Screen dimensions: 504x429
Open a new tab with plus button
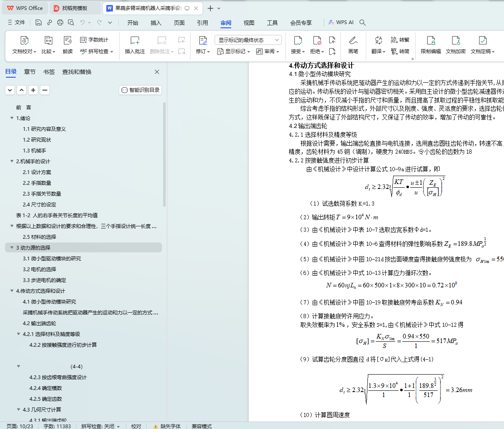coord(210,8)
